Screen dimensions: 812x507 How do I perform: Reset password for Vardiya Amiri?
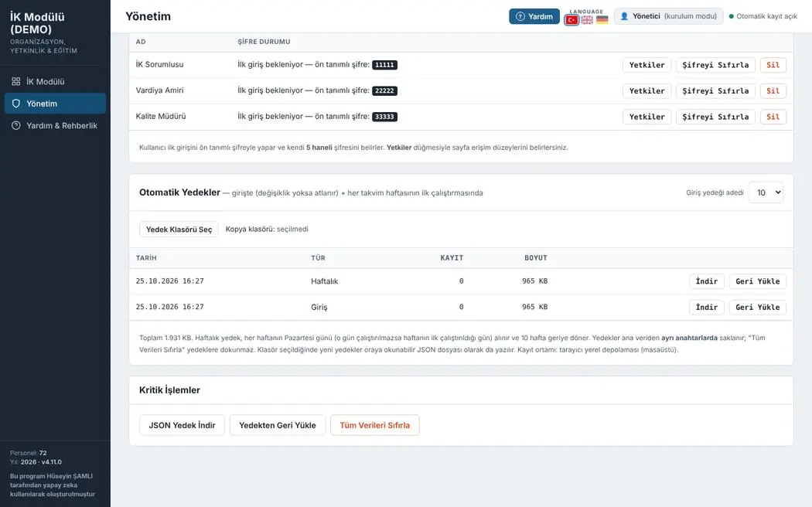[715, 90]
